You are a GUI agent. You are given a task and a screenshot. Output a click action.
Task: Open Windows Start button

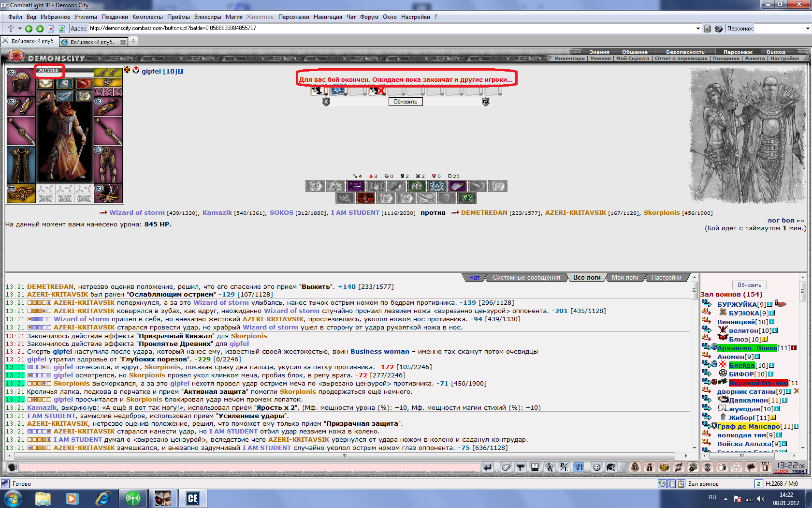(x=13, y=498)
